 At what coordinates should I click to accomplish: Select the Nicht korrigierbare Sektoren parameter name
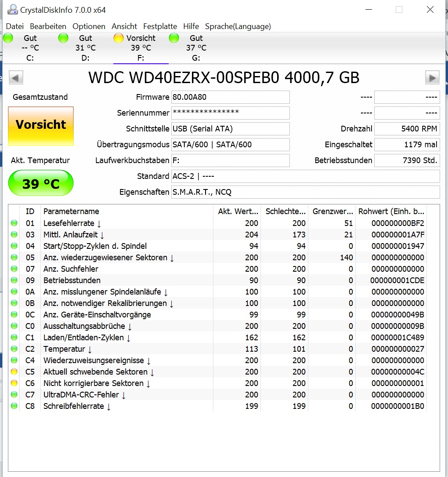pyautogui.click(x=97, y=383)
